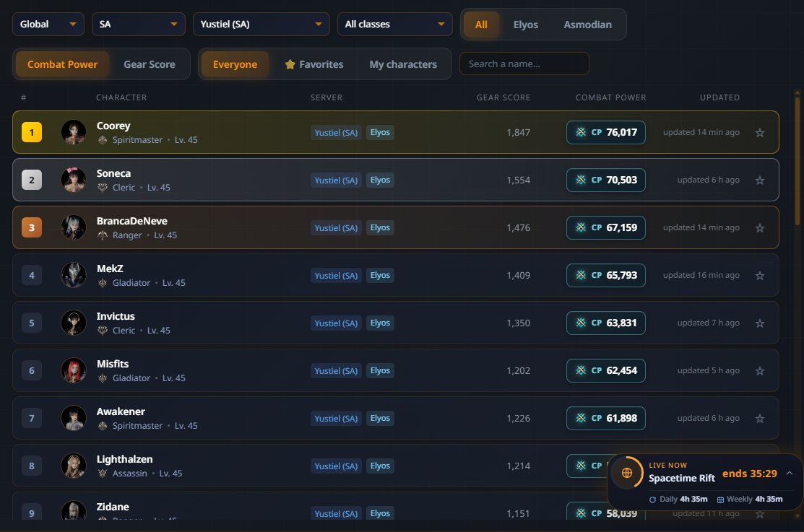804x532 pixels.
Task: Click the Elyos tag in Soneca row
Action: pyautogui.click(x=380, y=180)
